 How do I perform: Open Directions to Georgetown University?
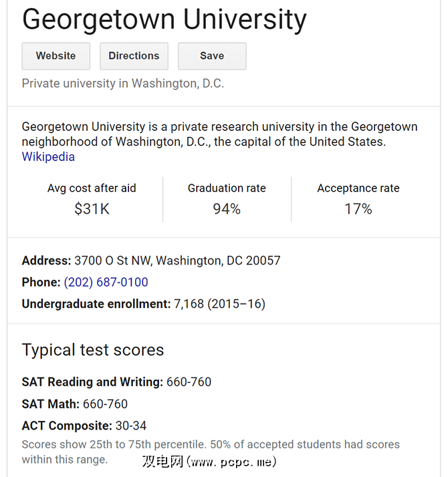pyautogui.click(x=134, y=56)
